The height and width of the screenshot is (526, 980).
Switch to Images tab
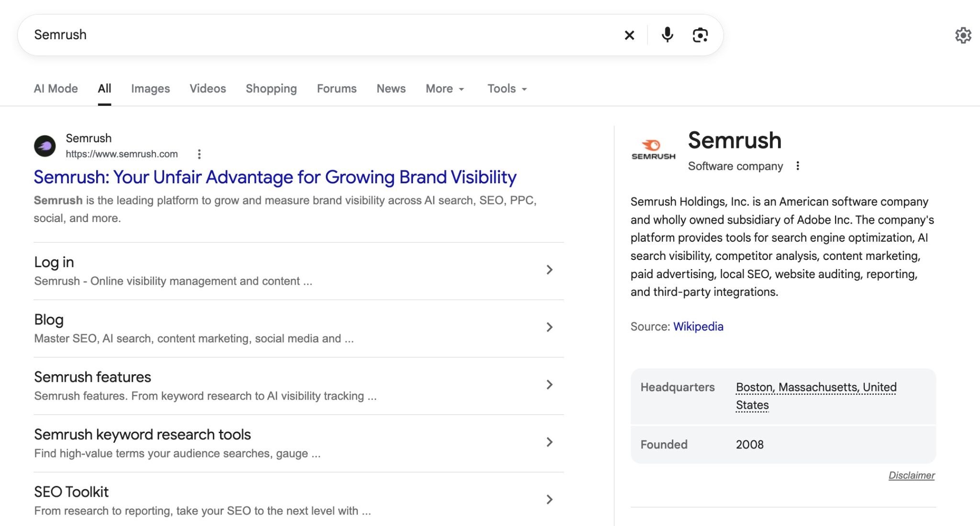coord(150,89)
